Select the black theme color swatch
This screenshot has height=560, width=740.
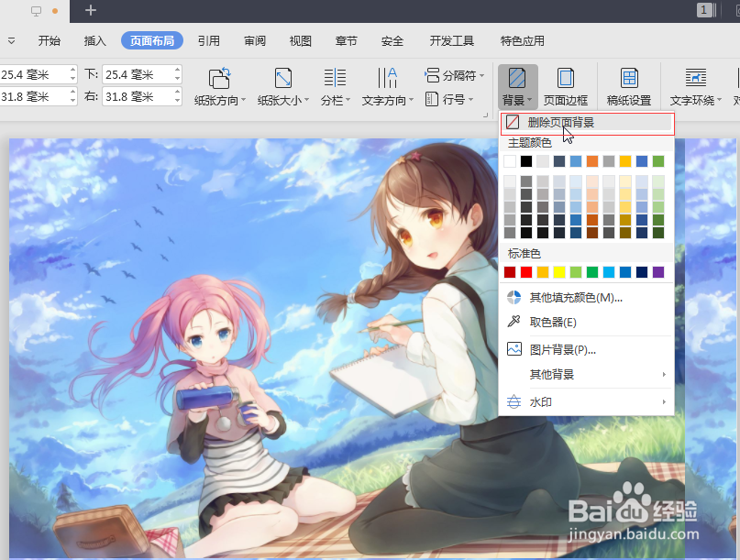click(526, 161)
